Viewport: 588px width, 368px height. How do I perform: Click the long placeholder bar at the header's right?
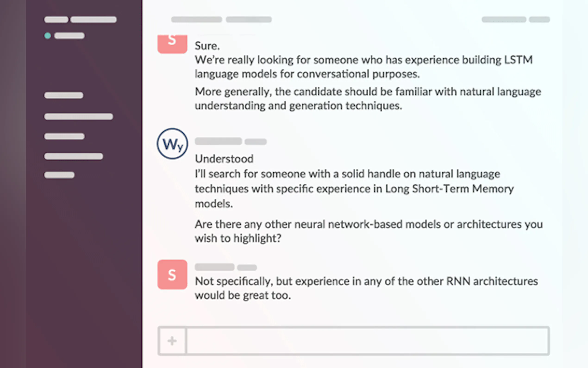tap(504, 19)
